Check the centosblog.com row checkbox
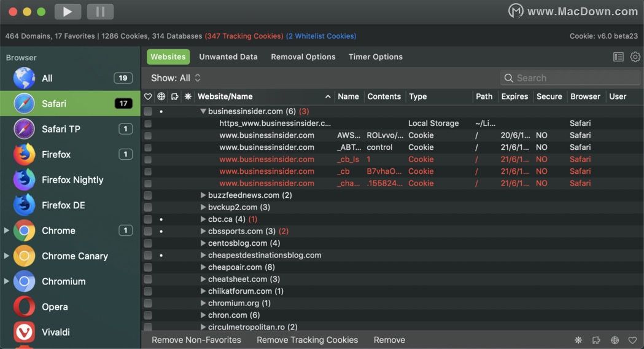This screenshot has width=644, height=349. [x=148, y=243]
